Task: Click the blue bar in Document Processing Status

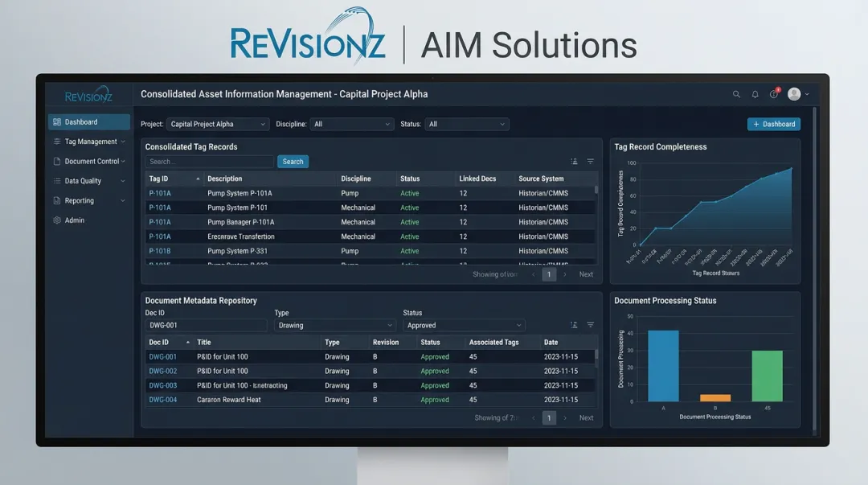Action: [x=663, y=366]
